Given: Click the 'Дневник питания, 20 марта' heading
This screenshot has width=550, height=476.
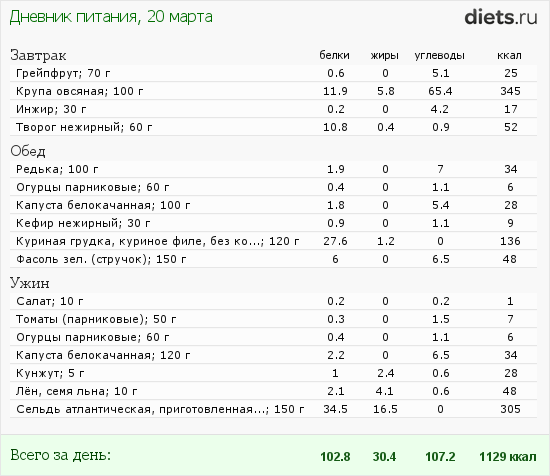Looking at the screenshot, I should pyautogui.click(x=111, y=17).
